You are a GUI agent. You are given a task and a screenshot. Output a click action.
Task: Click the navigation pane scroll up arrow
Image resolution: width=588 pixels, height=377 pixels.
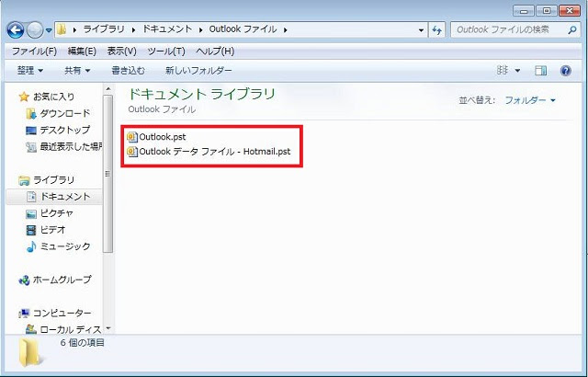tap(108, 89)
